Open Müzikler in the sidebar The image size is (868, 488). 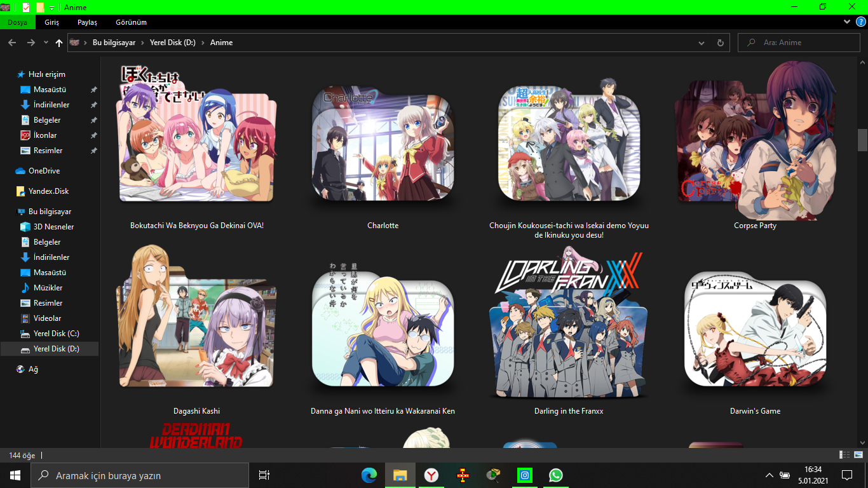49,288
